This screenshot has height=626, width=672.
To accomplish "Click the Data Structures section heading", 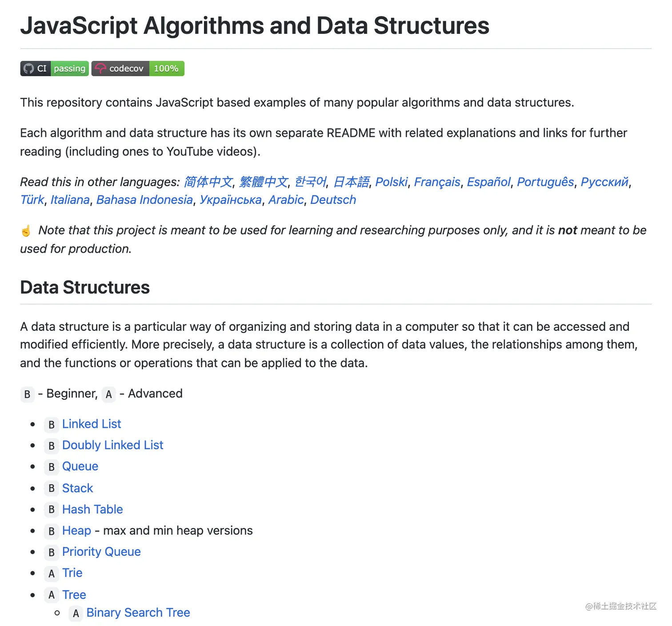I will [85, 287].
